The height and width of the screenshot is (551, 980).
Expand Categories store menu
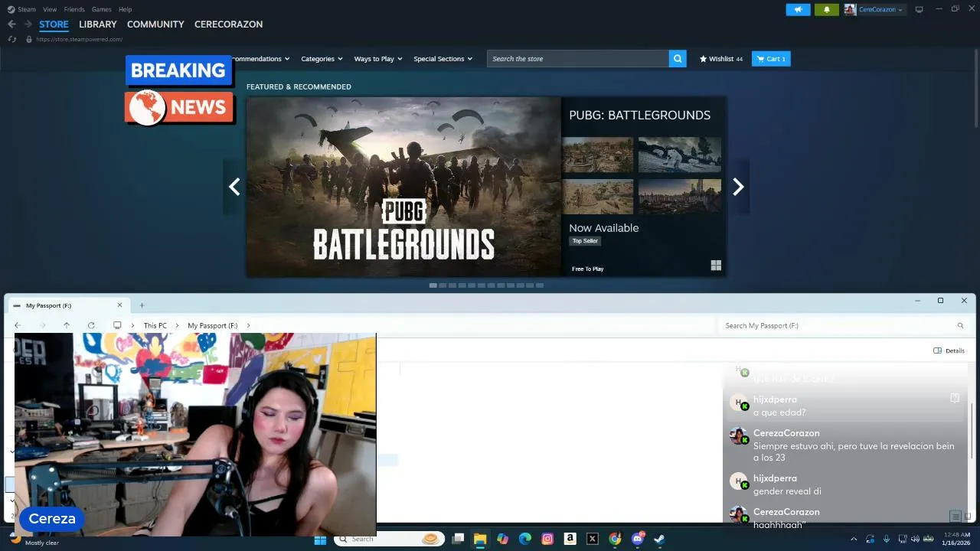pos(322,59)
